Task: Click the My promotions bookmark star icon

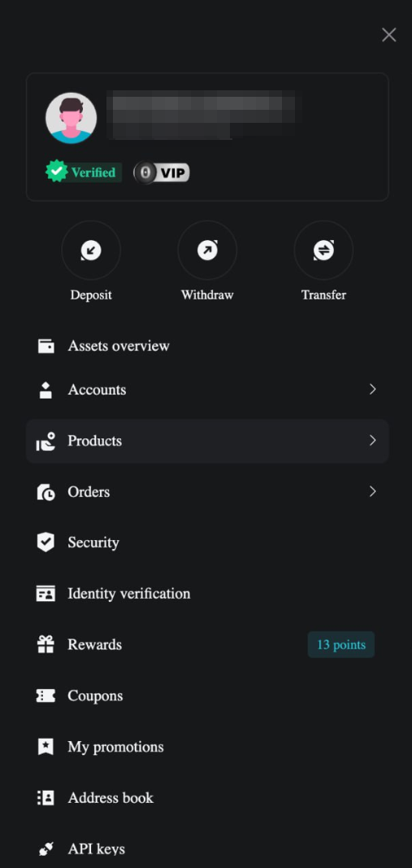Action: [x=46, y=747]
